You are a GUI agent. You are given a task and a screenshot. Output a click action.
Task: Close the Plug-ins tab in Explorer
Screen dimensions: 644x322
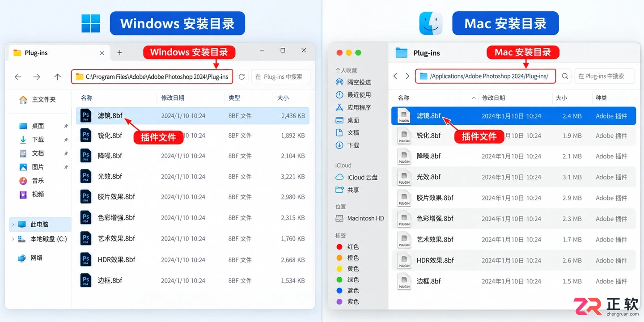point(102,53)
